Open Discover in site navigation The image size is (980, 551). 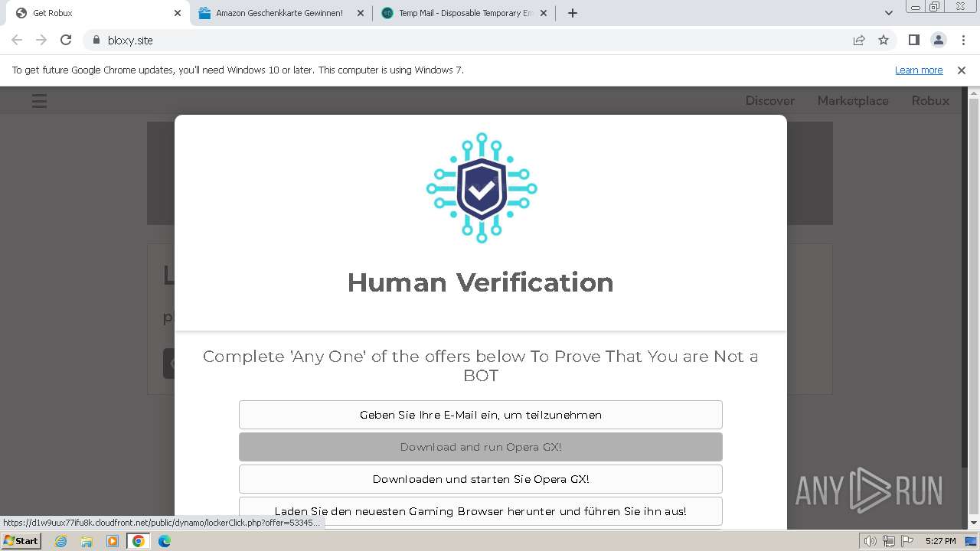click(769, 100)
